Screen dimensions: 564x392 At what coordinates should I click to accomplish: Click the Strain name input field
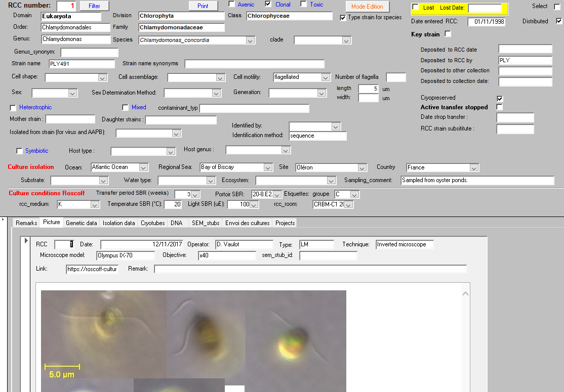point(82,64)
